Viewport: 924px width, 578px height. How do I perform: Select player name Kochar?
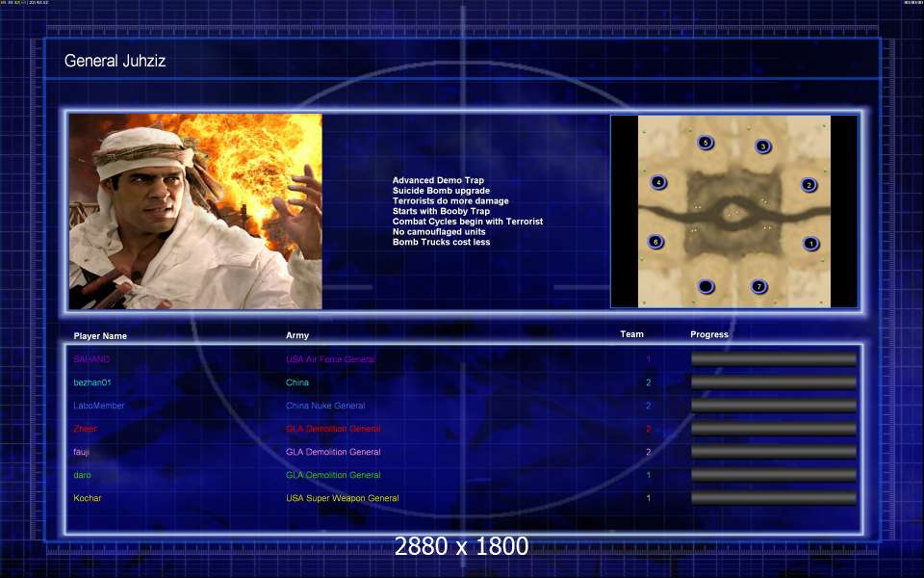tap(88, 498)
